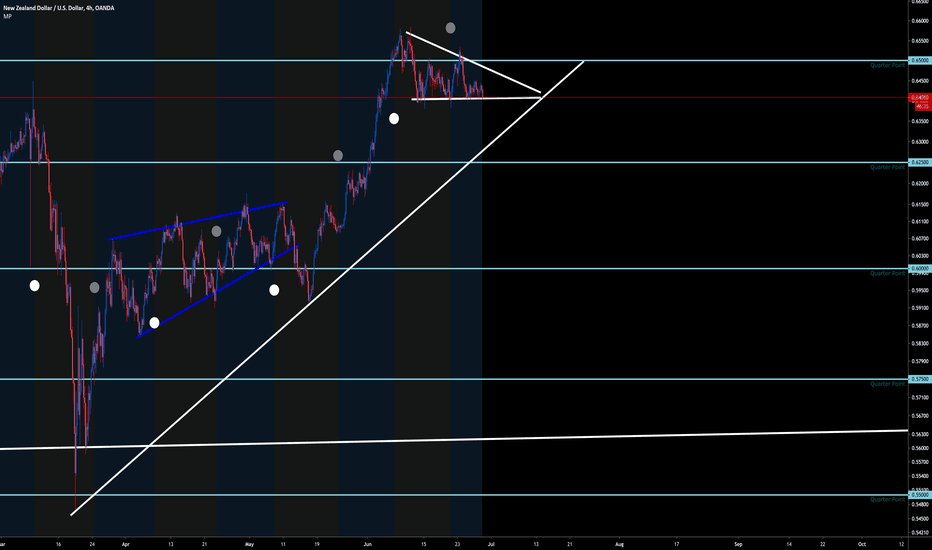
Task: Click the Aug label on the time axis
Action: pyautogui.click(x=619, y=544)
